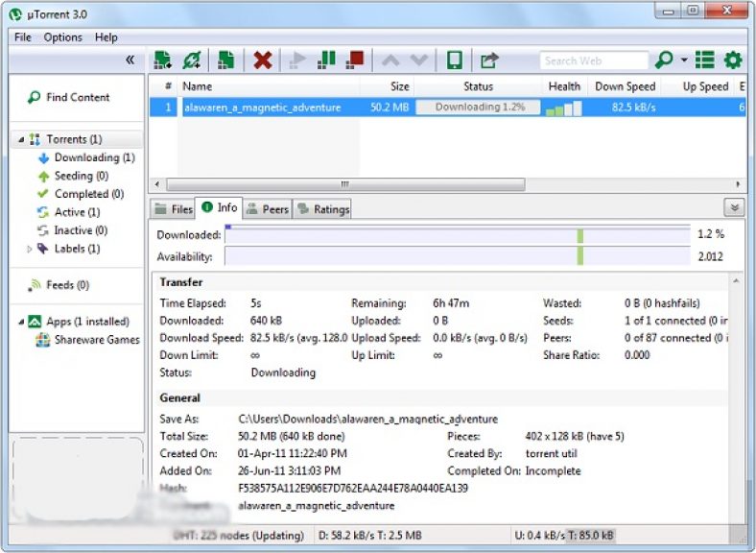Open the Options menu

tap(62, 37)
